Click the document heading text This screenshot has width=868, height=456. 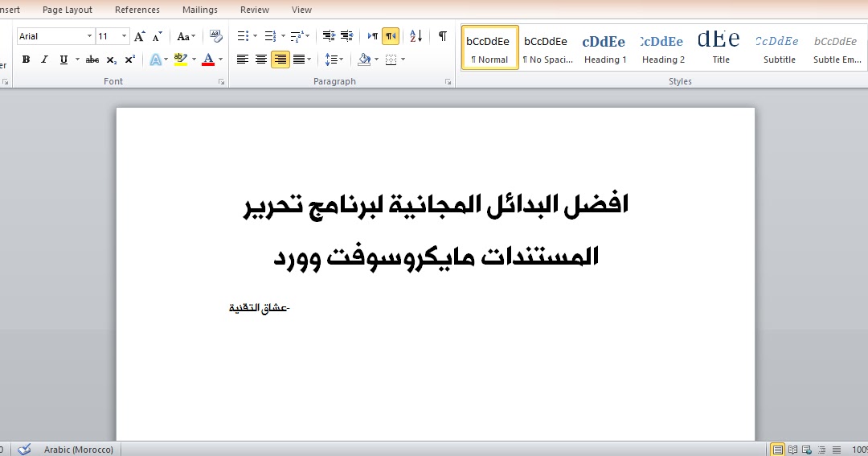436,231
